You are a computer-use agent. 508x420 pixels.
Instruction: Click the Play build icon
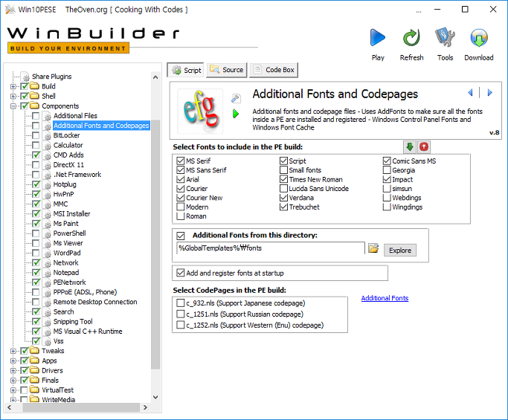tap(377, 38)
